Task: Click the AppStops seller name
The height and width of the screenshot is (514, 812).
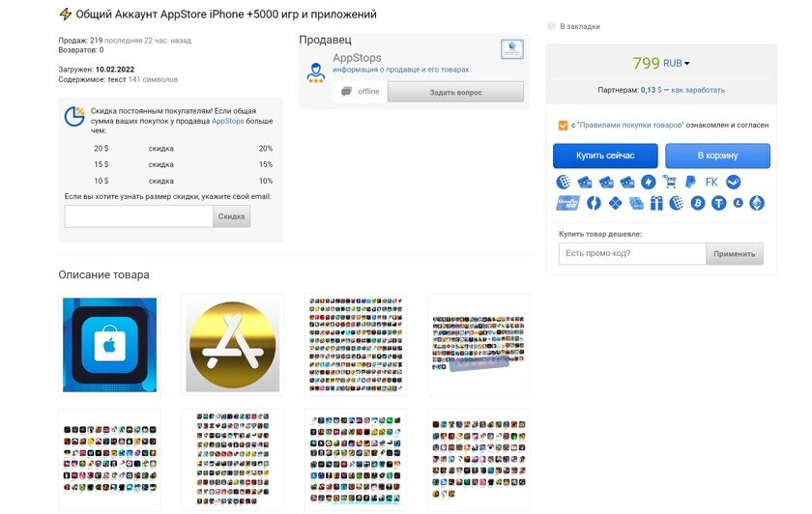Action: point(357,57)
